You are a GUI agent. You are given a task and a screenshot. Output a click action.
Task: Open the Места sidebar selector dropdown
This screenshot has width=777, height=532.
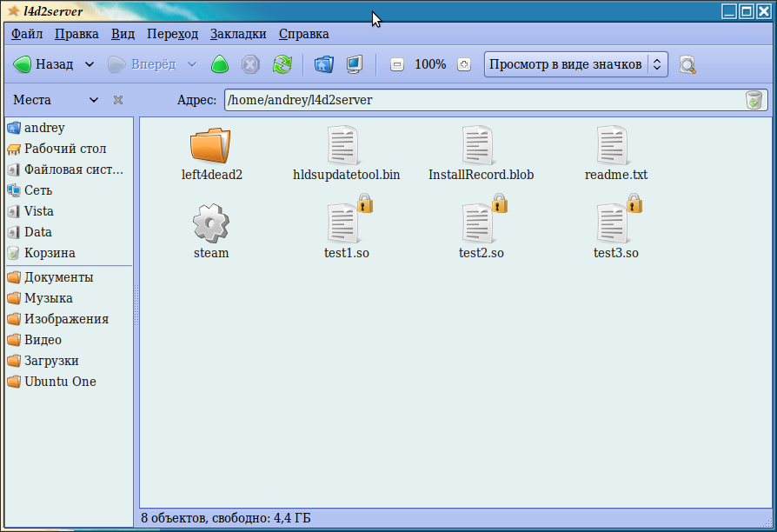pyautogui.click(x=57, y=100)
